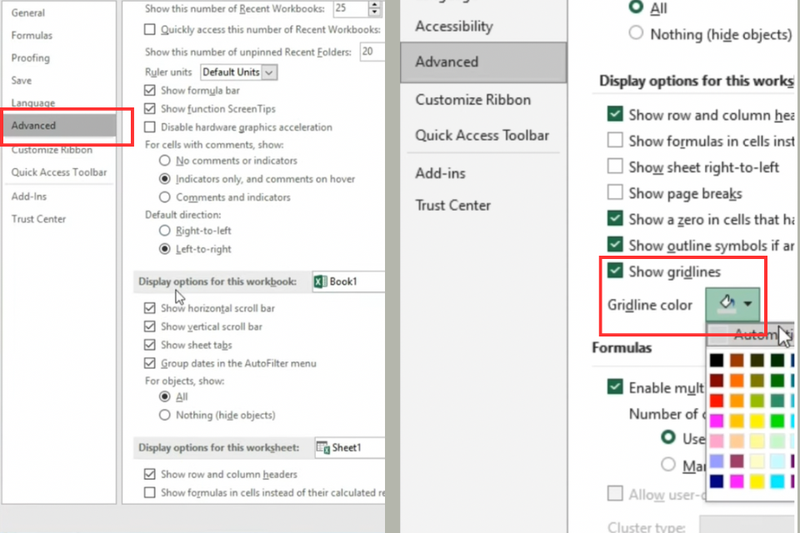Open Trust Center in enlarged view

[x=453, y=205]
